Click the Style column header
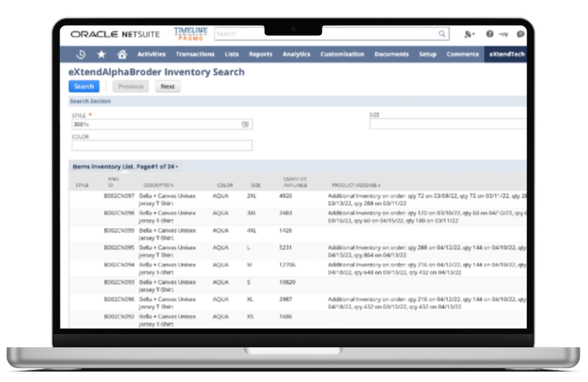 (x=82, y=185)
